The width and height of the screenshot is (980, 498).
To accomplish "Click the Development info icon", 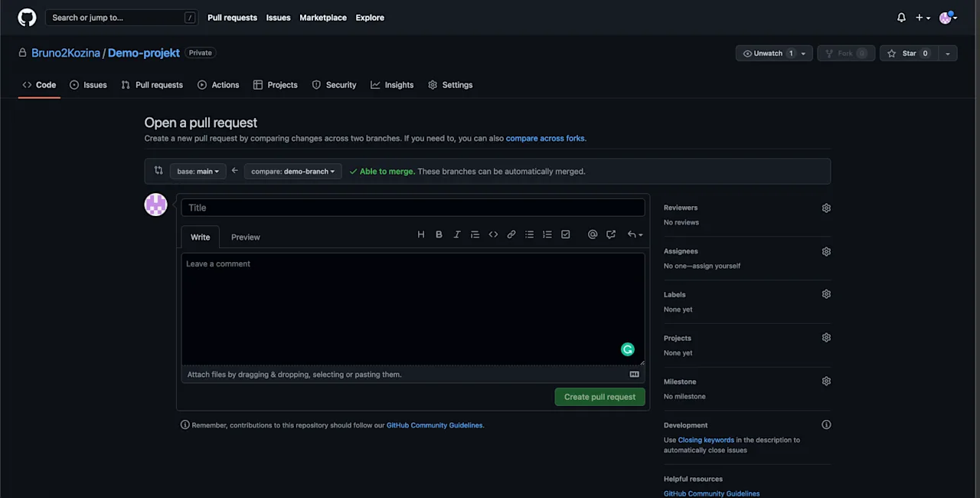I will [826, 424].
